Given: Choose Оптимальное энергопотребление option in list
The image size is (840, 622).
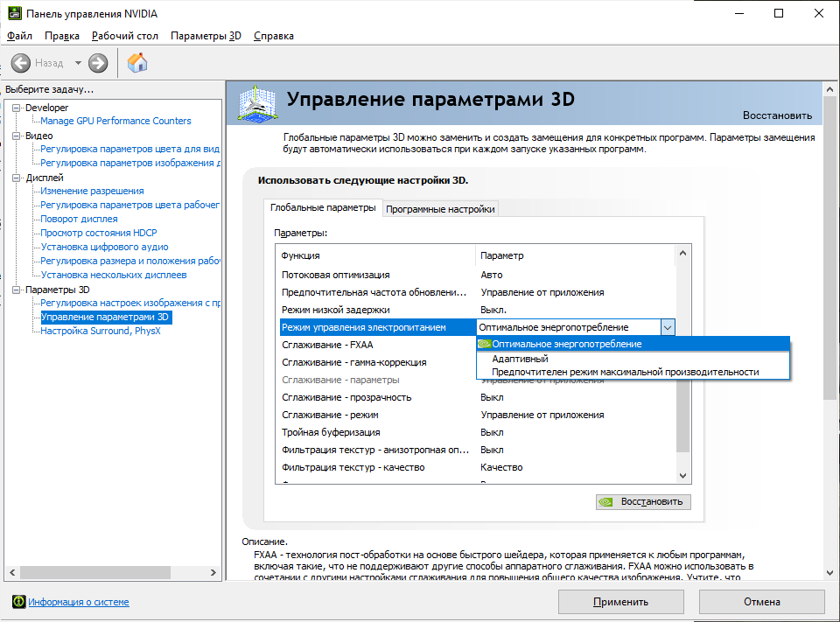Looking at the screenshot, I should pos(633,344).
